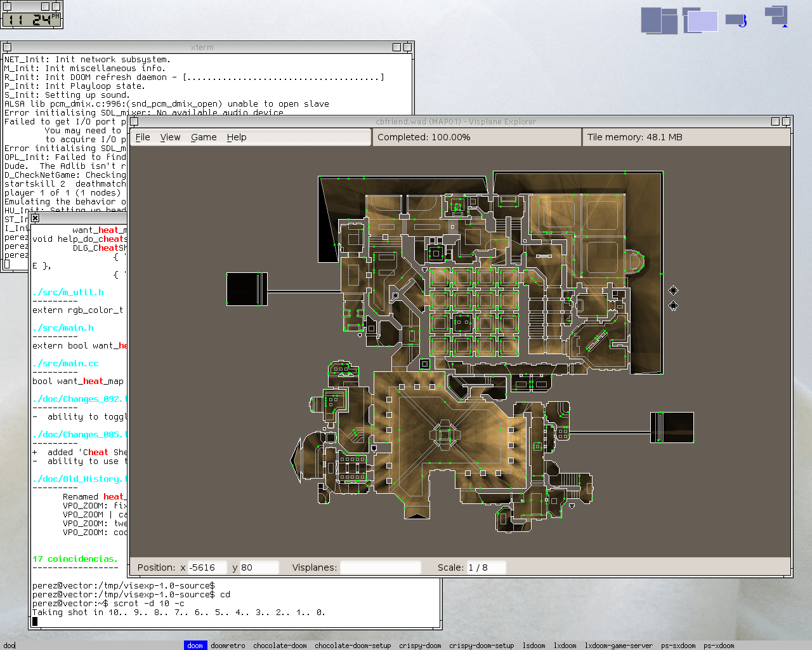Screen dimensions: 812x650
Task: Click the 'cbfriend.wad (MAP01) - Visplane Explorer' title bar
Action: 455,121
